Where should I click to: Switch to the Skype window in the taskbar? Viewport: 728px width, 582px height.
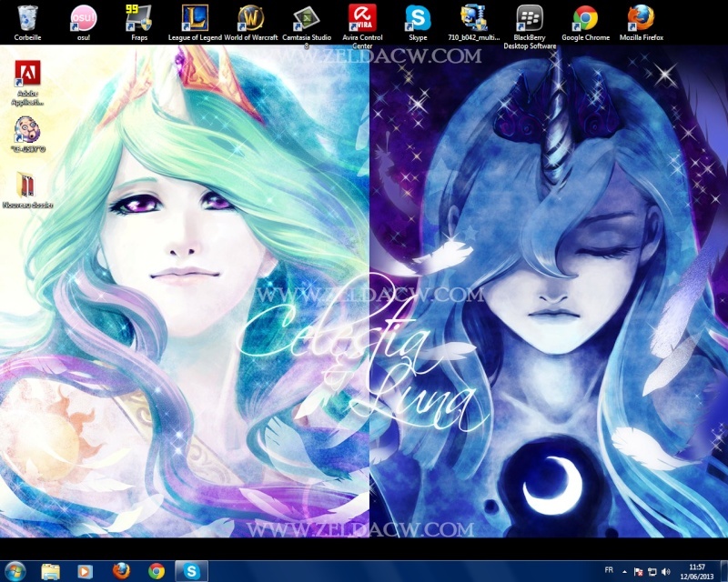point(191,571)
